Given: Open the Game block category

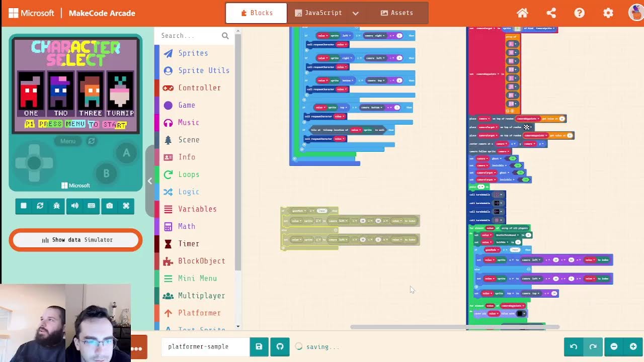Looking at the screenshot, I should [194, 105].
